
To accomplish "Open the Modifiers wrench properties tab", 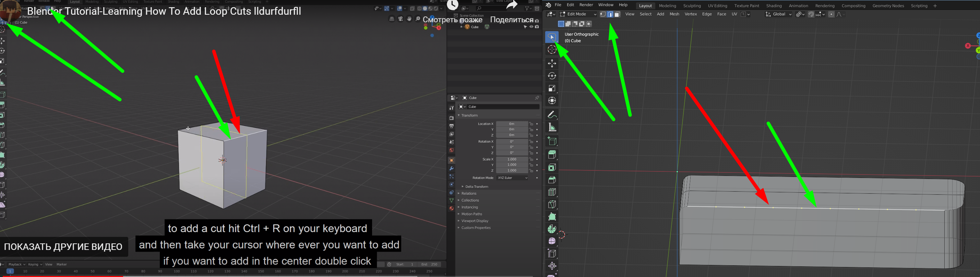I will point(452,169).
